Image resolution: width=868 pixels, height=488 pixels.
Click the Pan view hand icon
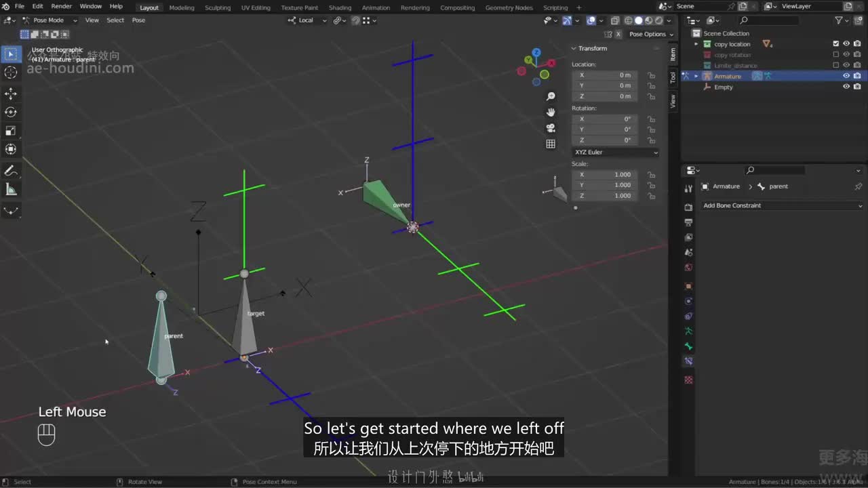pyautogui.click(x=551, y=112)
